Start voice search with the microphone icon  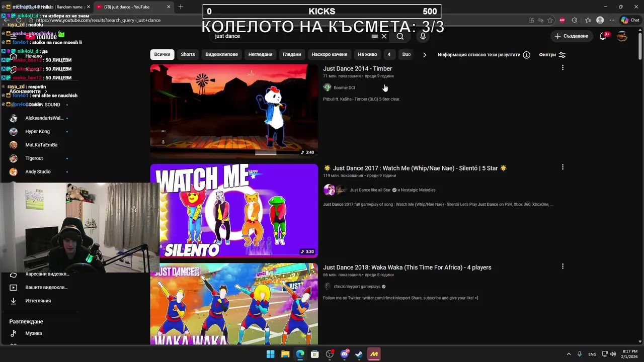pyautogui.click(x=423, y=36)
